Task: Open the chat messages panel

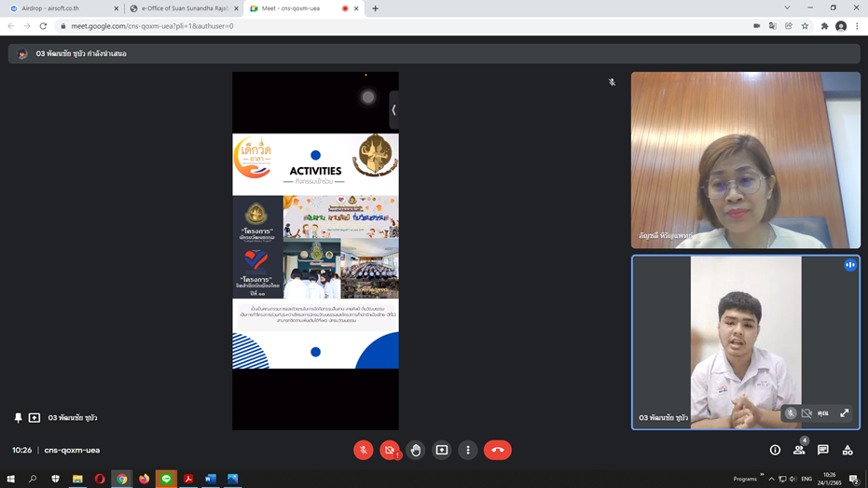Action: point(823,450)
